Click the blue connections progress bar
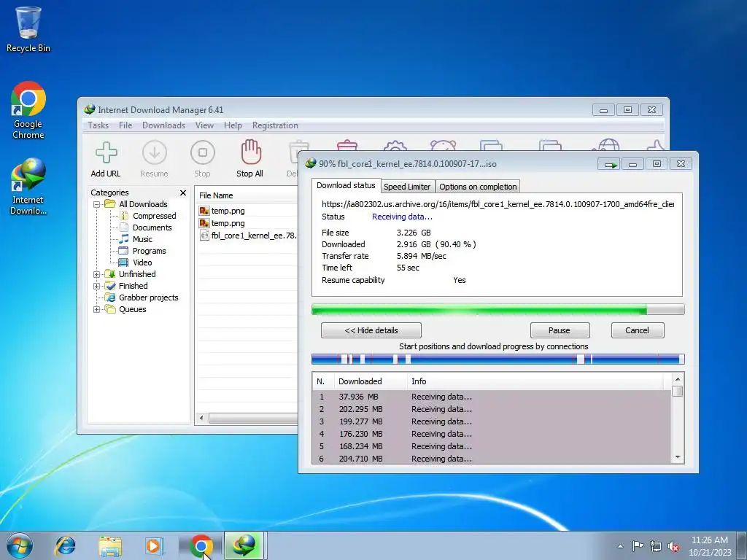 [x=498, y=359]
